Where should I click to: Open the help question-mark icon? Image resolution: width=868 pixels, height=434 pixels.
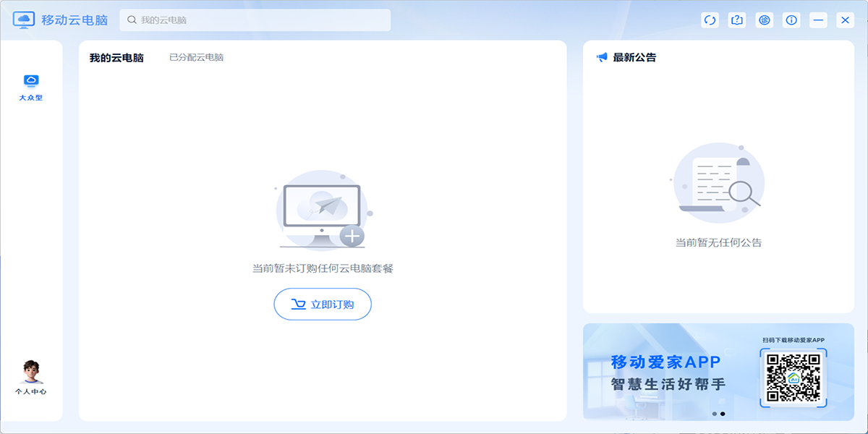click(737, 20)
